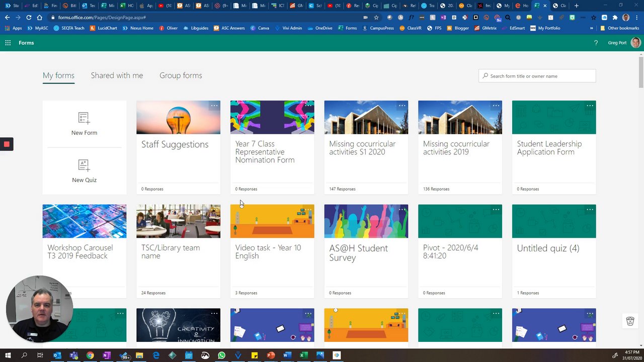This screenshot has width=644, height=362.
Task: Open File Explorer from the taskbar
Action: pyautogui.click(x=139, y=355)
